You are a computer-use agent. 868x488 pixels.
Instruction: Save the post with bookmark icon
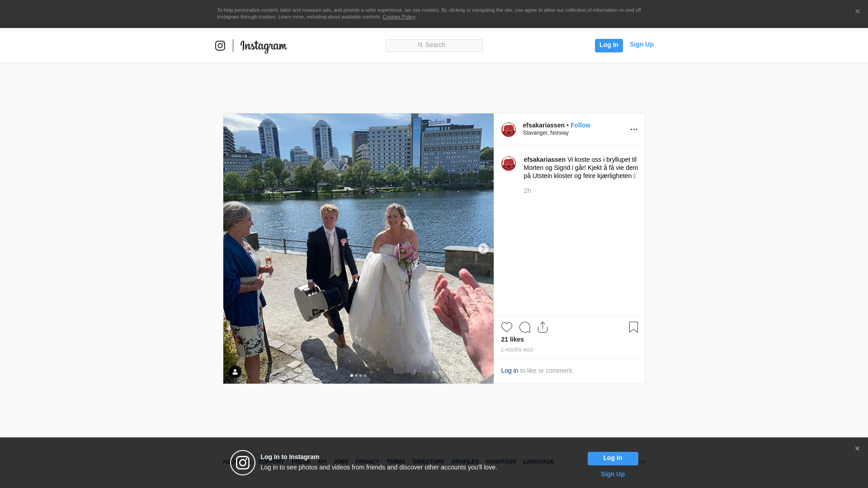pyautogui.click(x=633, y=327)
